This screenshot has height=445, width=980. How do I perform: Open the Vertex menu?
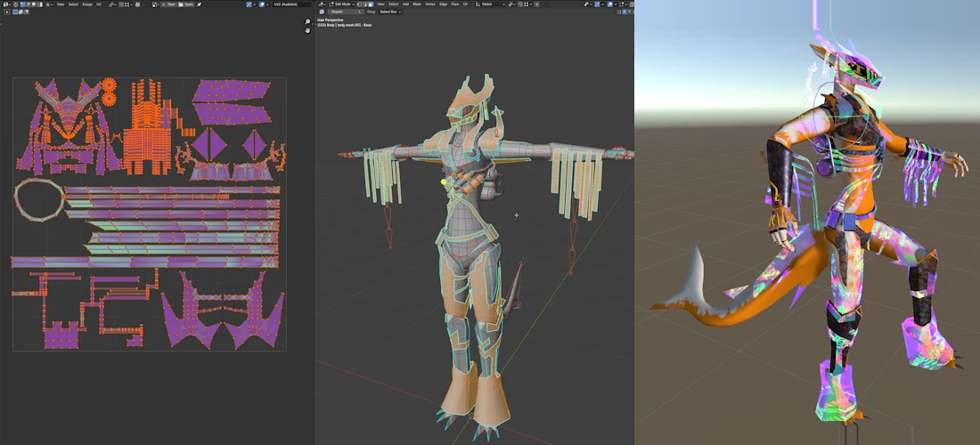pyautogui.click(x=430, y=4)
